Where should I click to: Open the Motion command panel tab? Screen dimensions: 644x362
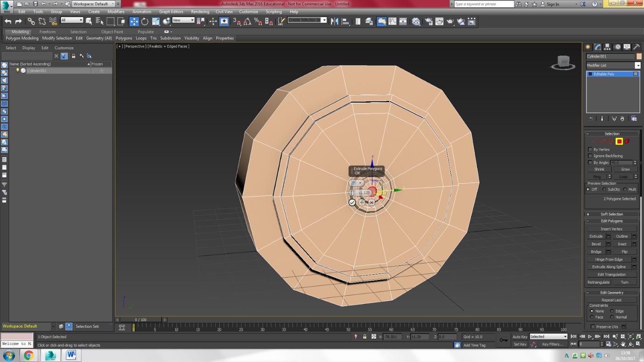tap(617, 47)
